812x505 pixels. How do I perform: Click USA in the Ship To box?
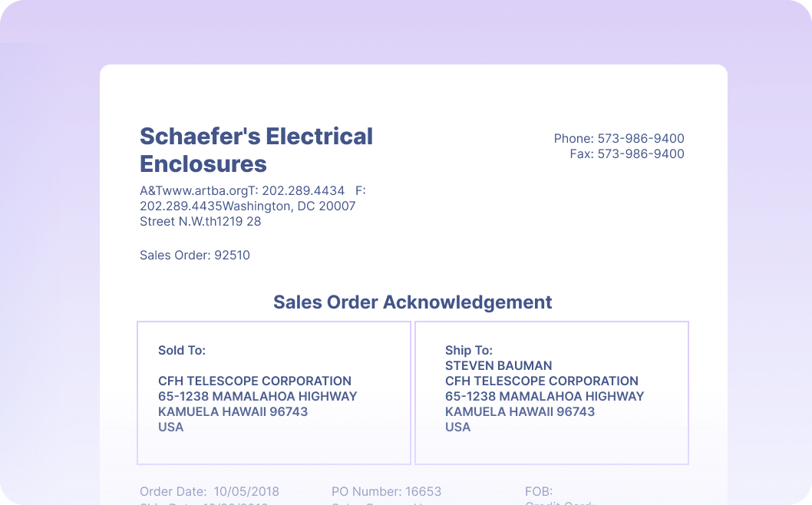[x=457, y=427]
